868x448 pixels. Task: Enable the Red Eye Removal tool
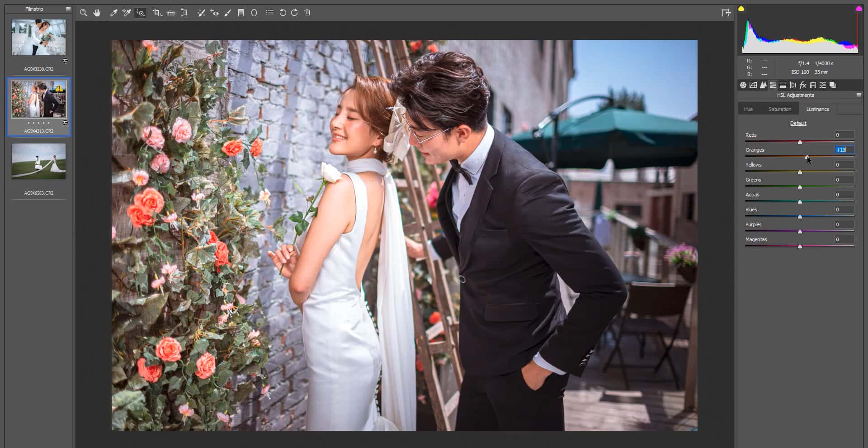coord(215,13)
